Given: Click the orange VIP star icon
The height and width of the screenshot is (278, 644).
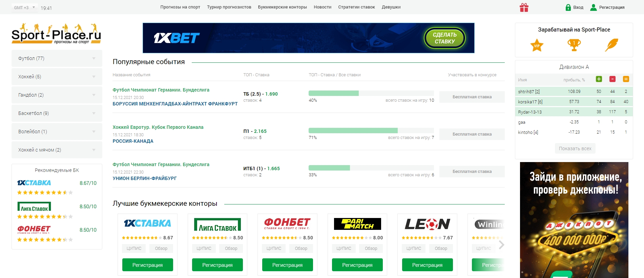Looking at the screenshot, I should 537,45.
